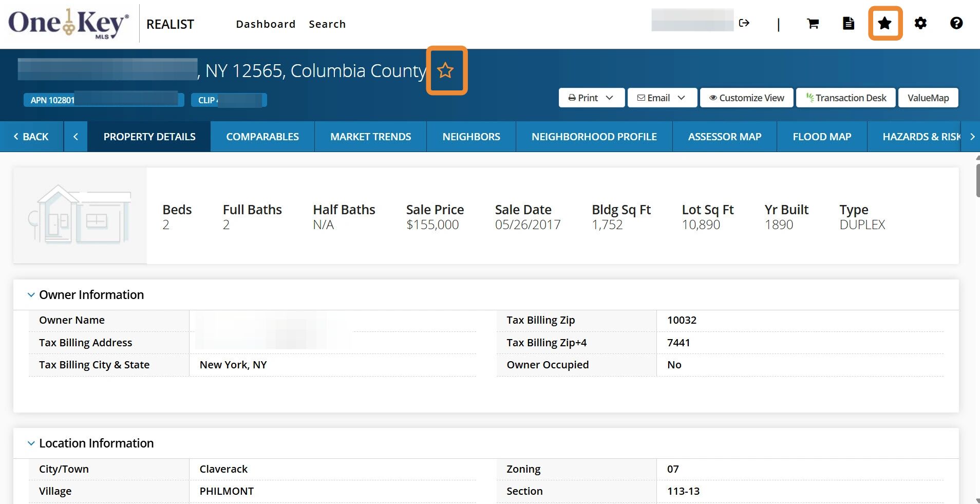980x504 pixels.
Task: Switch to the Market Trends tab
Action: pyautogui.click(x=371, y=137)
